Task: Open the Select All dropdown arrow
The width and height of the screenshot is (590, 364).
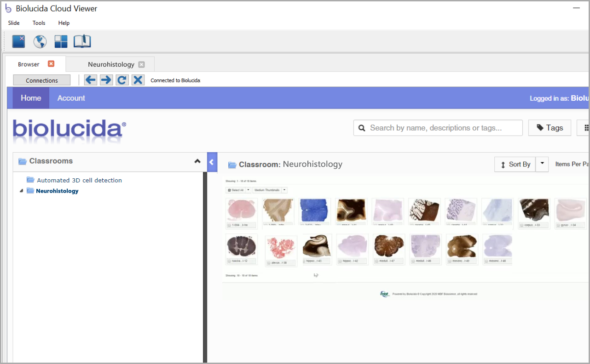Action: [x=249, y=190]
